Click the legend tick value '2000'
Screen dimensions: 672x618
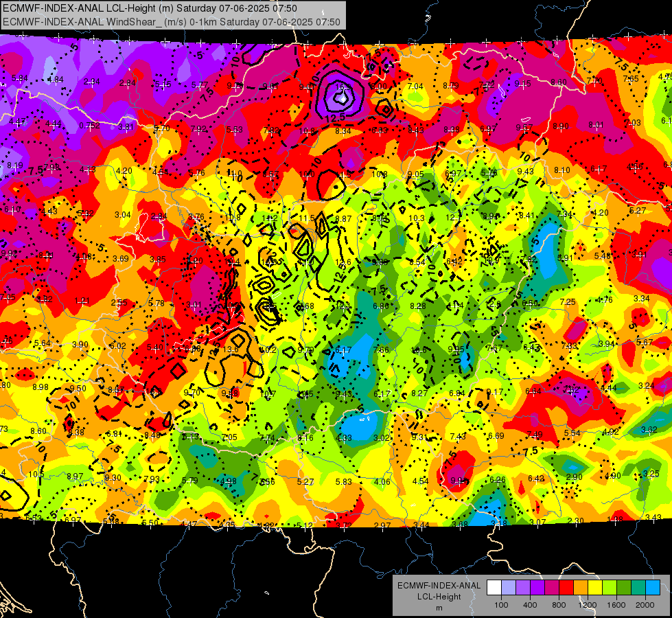coord(645,605)
